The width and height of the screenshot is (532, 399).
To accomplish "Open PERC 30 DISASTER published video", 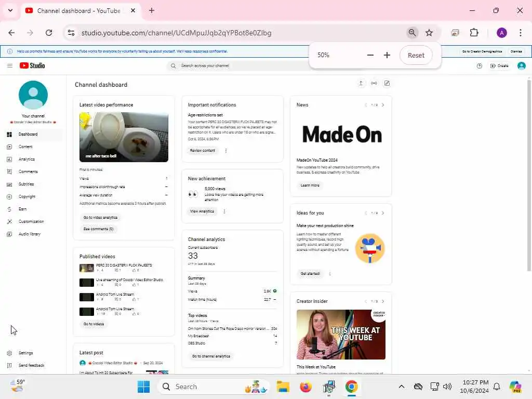I will coord(124,268).
